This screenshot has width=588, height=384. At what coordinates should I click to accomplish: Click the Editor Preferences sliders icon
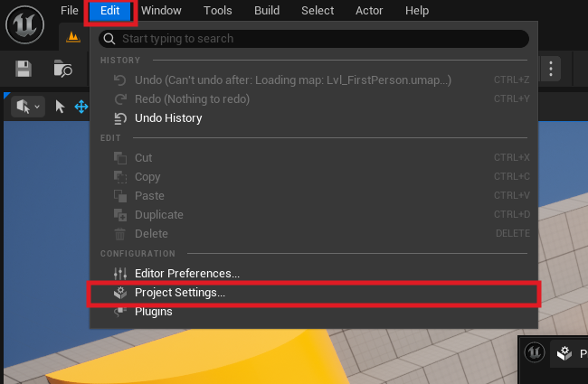click(120, 273)
